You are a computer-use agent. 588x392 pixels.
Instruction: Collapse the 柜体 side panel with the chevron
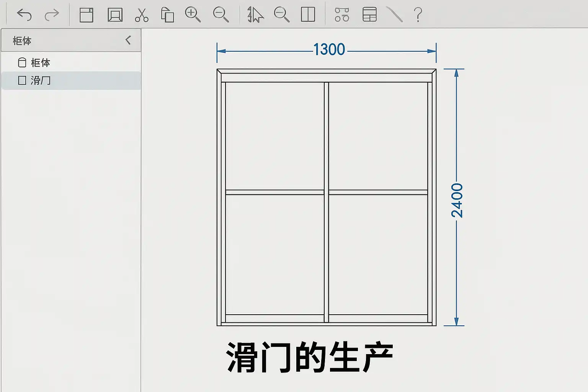pos(128,40)
